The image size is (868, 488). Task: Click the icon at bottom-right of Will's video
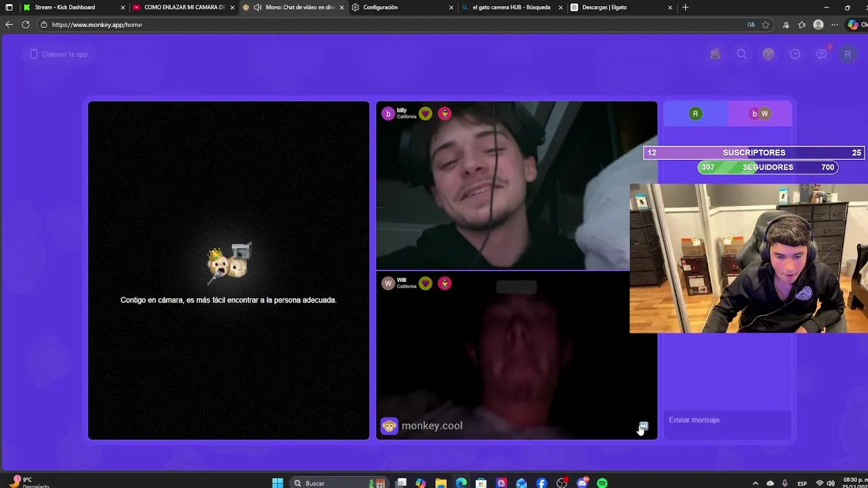click(644, 426)
